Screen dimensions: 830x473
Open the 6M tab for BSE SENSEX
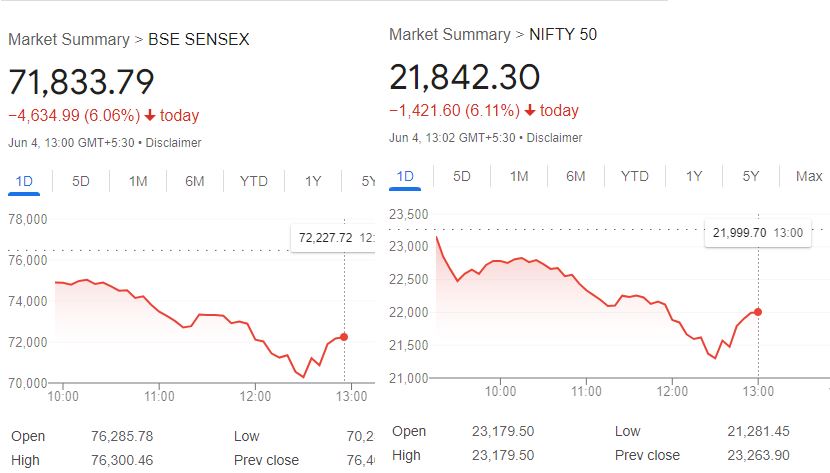click(194, 181)
